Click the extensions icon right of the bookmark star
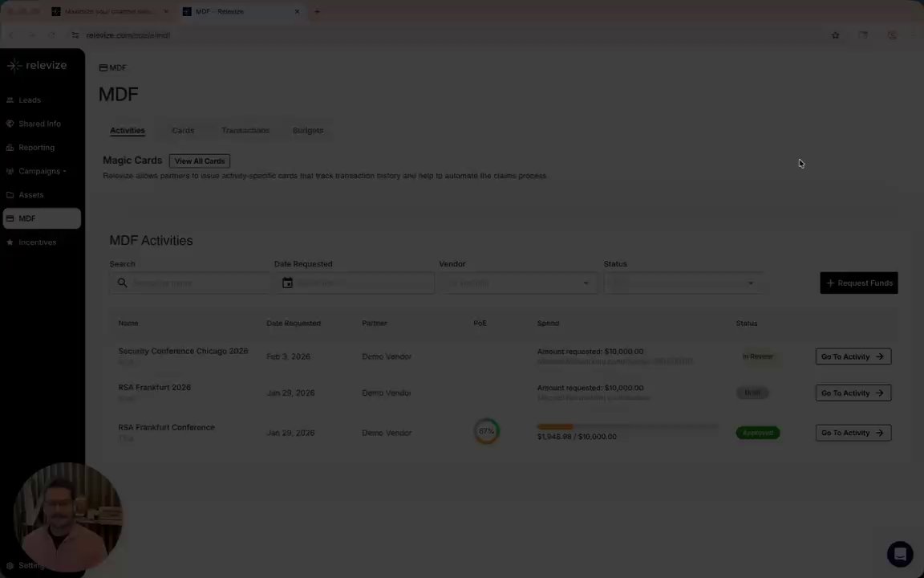This screenshot has width=924, height=578. click(863, 35)
